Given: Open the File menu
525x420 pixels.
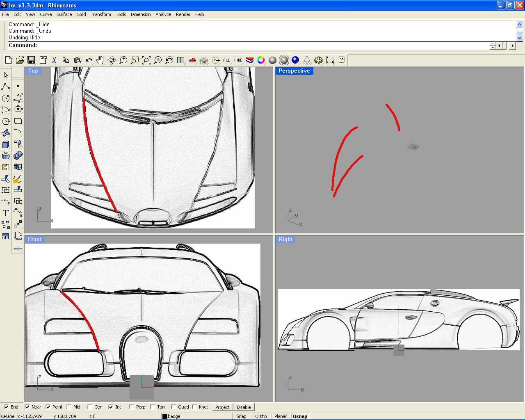Looking at the screenshot, I should 5,14.
